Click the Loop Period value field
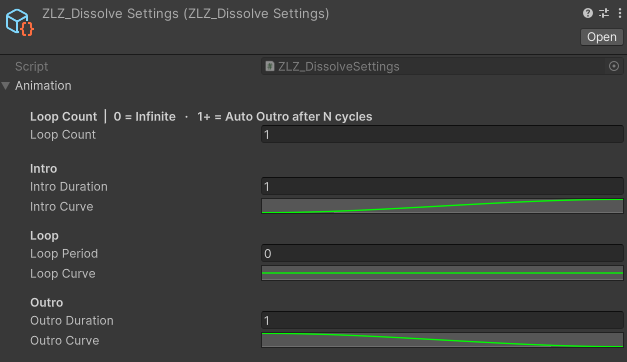 (x=442, y=253)
